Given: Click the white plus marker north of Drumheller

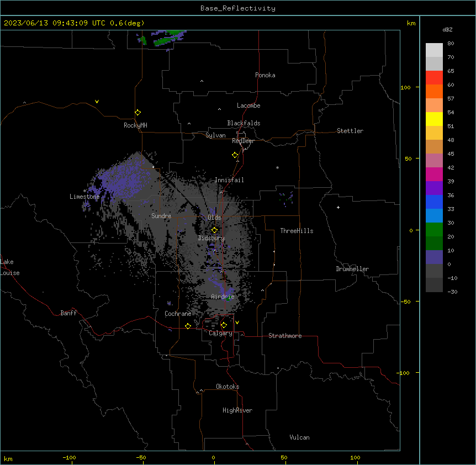Looking at the screenshot, I should coord(338,207).
